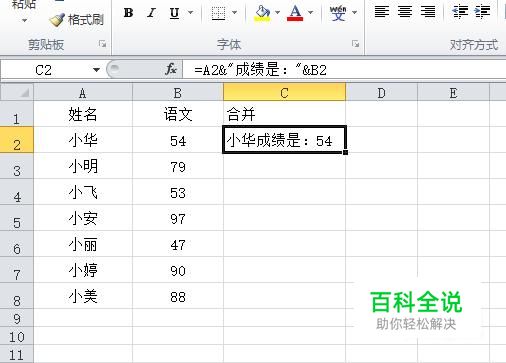Open the font color dropdown arrow
Viewport: 506px width, 363px height.
(x=311, y=13)
